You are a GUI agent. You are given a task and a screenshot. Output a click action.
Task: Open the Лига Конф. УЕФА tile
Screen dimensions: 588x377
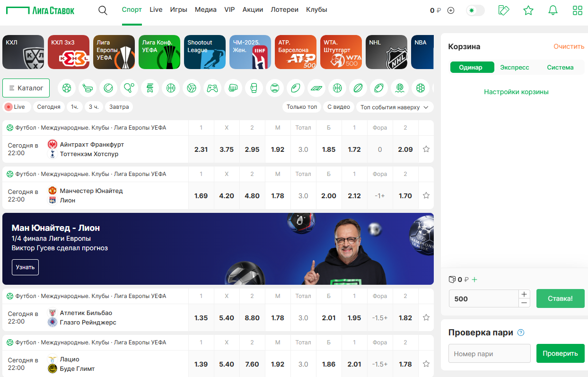pyautogui.click(x=159, y=52)
